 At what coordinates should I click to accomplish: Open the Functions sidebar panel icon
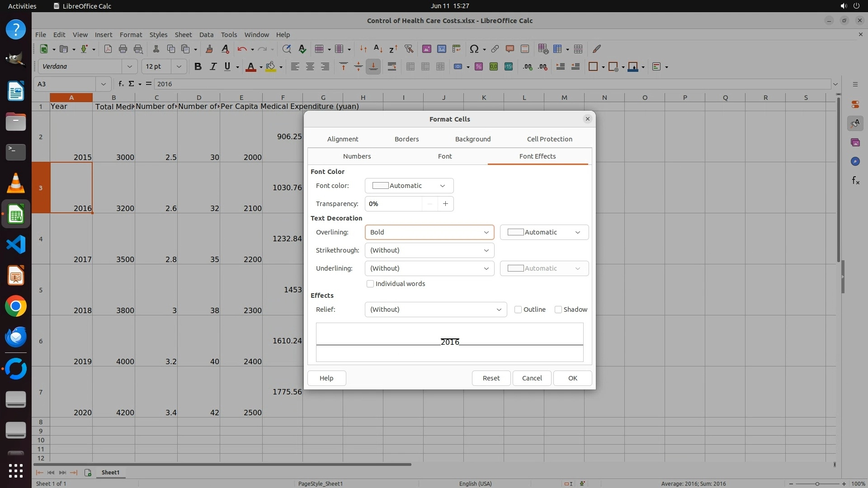[x=855, y=181]
